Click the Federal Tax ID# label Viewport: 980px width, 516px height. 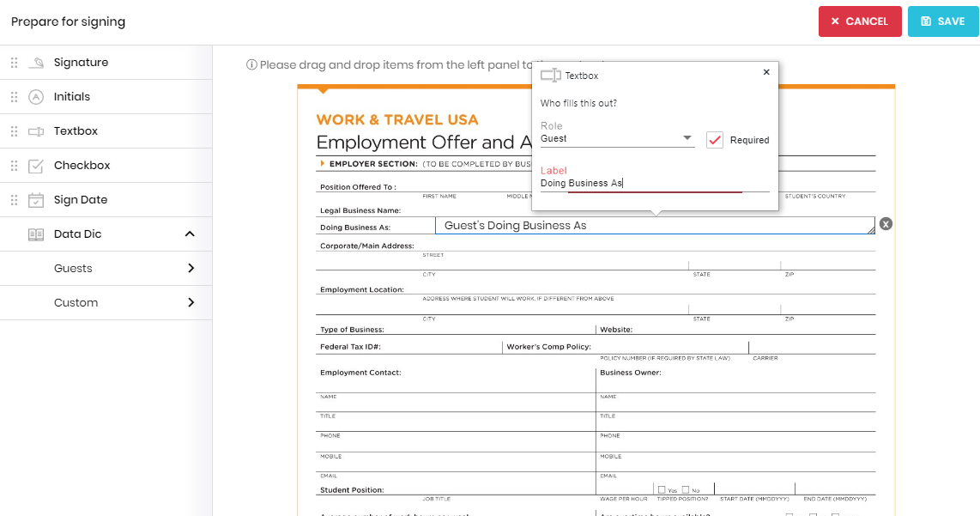pyautogui.click(x=350, y=347)
